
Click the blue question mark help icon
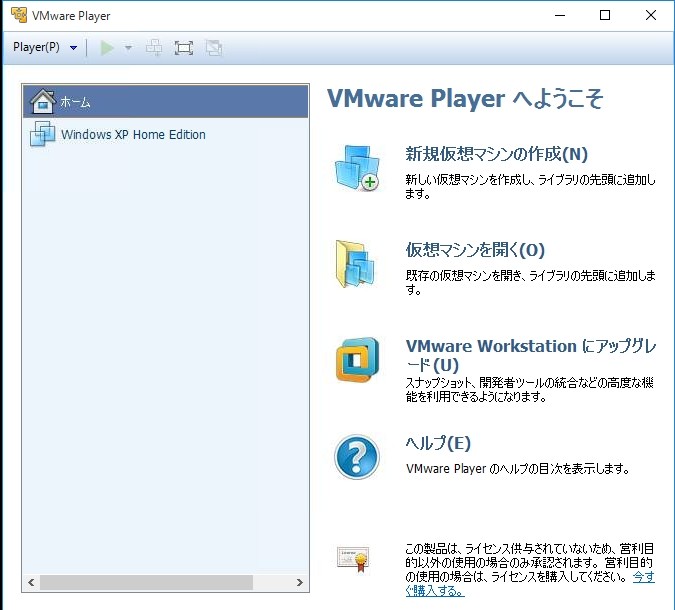[357, 457]
